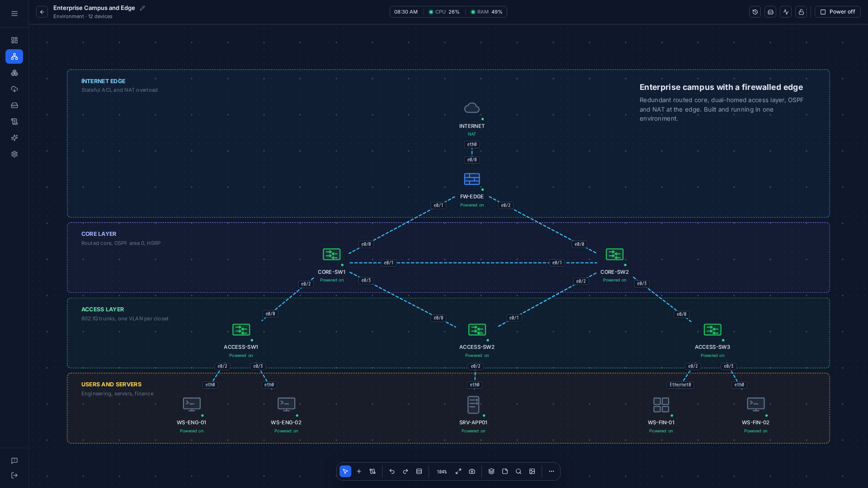Click the stacked rows toolbar icon
The height and width of the screenshot is (488, 868).
coord(419,471)
